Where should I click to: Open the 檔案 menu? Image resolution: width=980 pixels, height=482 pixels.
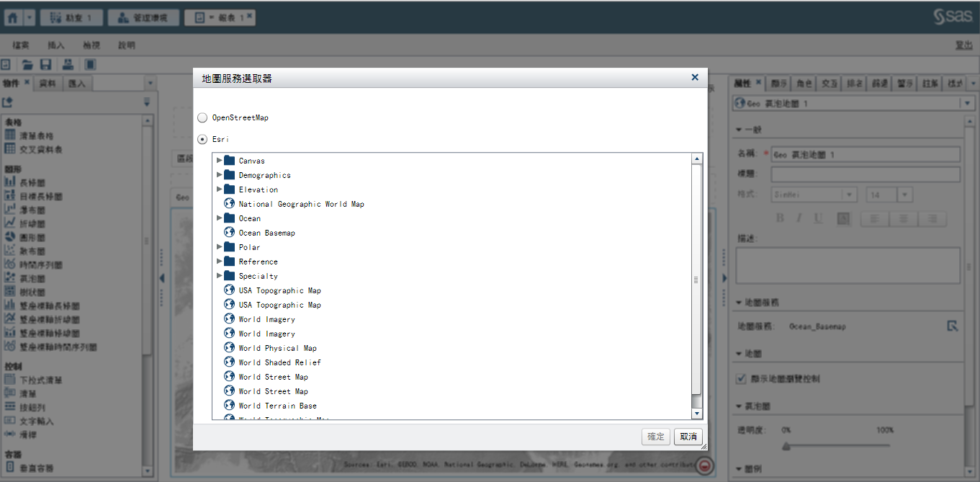pos(21,45)
